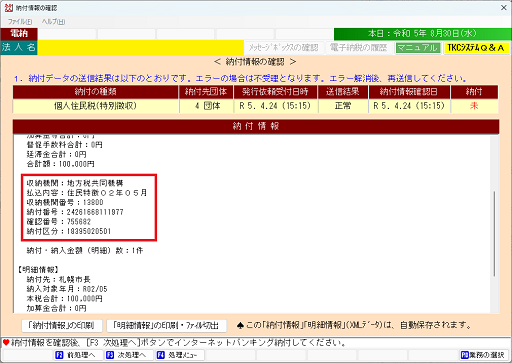Click 納入対象年月:R02/05 line
Viewport: 512px width, 363px height.
tap(67, 289)
